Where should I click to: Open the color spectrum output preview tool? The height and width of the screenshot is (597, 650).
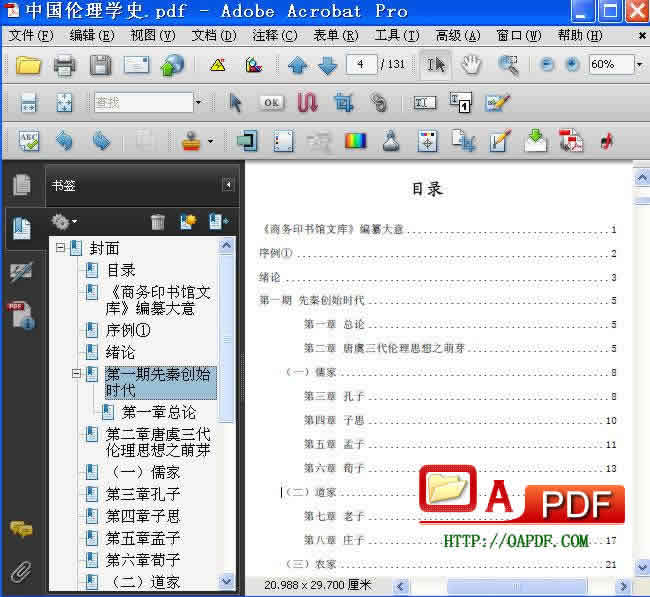click(x=355, y=141)
